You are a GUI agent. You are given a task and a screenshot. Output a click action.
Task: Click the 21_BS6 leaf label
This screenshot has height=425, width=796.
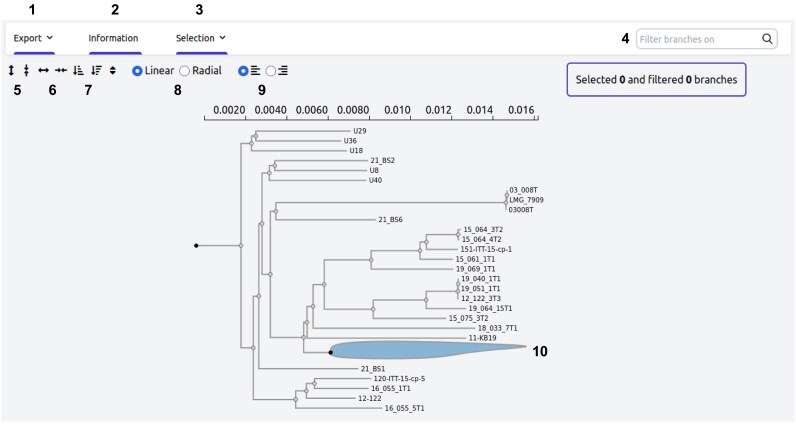[390, 220]
